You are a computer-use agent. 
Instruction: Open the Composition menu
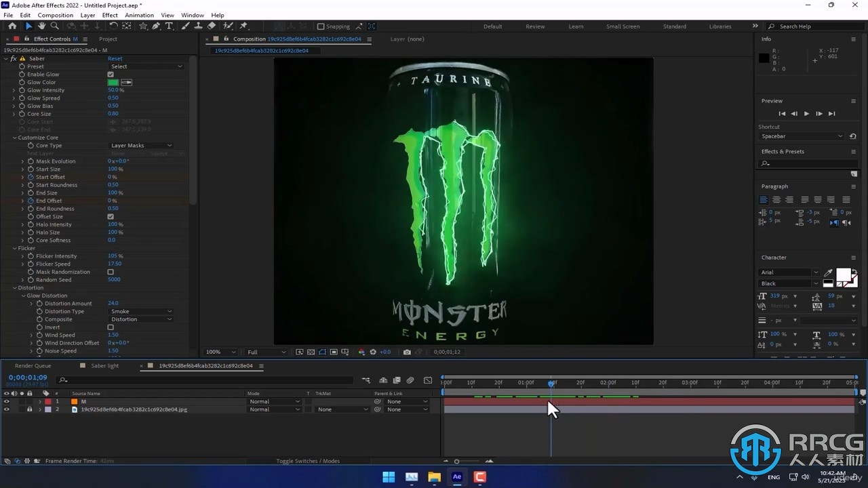(56, 15)
